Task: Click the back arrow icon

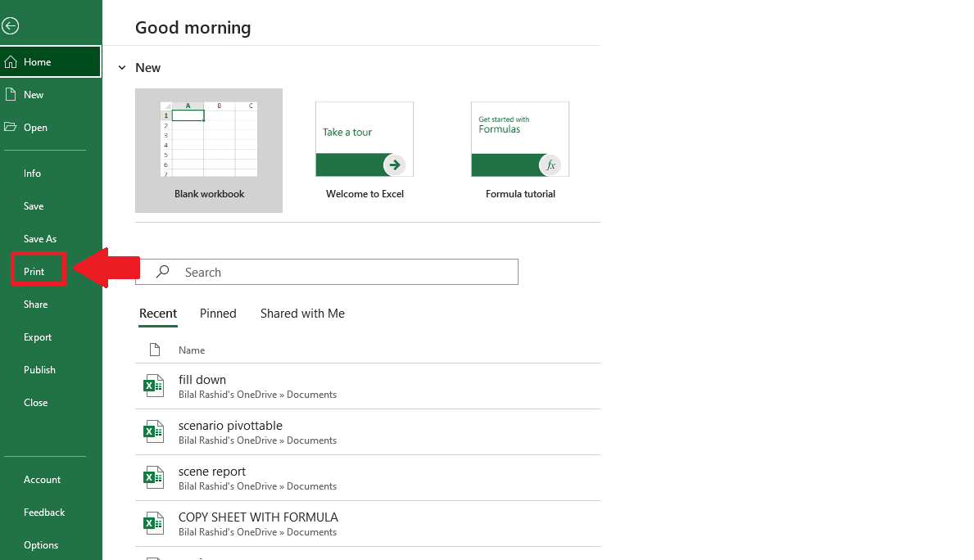Action: (x=10, y=26)
